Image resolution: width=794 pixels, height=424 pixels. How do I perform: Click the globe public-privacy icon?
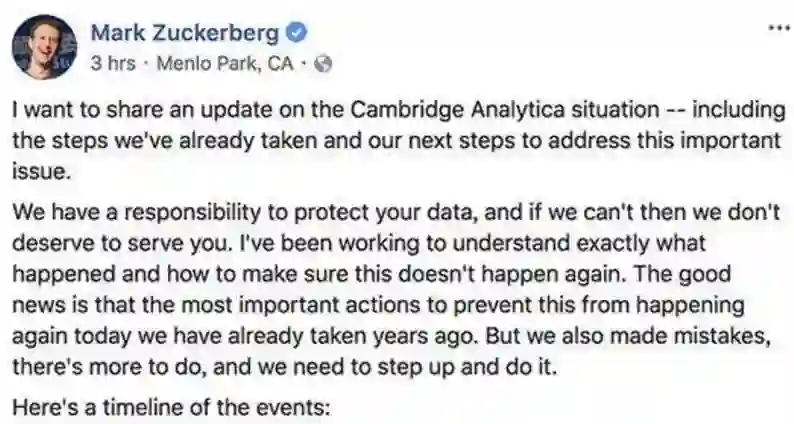323,63
